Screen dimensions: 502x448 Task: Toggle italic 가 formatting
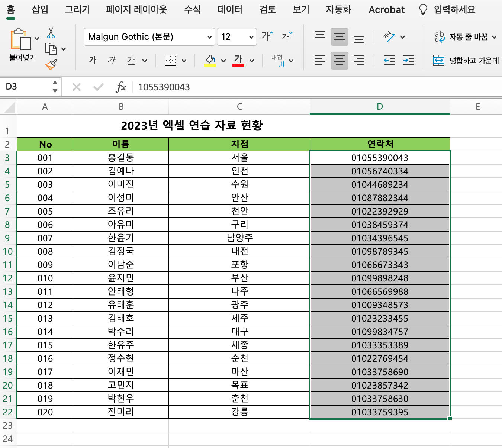pos(112,60)
